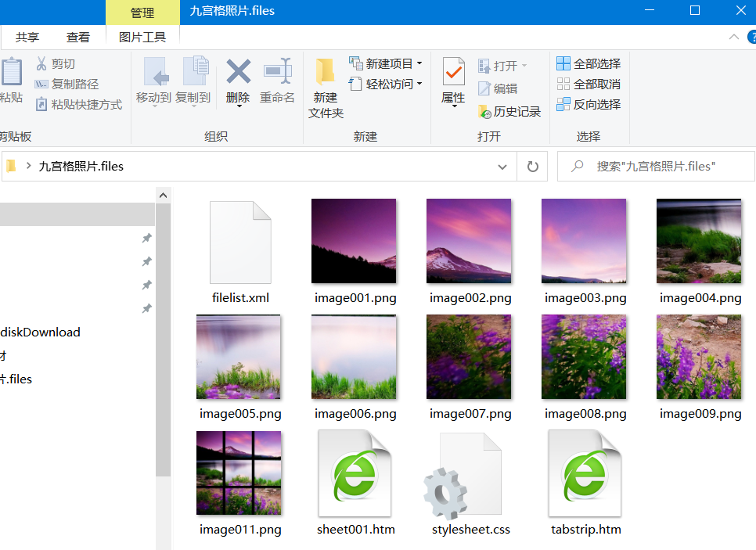The height and width of the screenshot is (550, 756).
Task: Click the .files folder in navigation pane
Action: click(16, 379)
